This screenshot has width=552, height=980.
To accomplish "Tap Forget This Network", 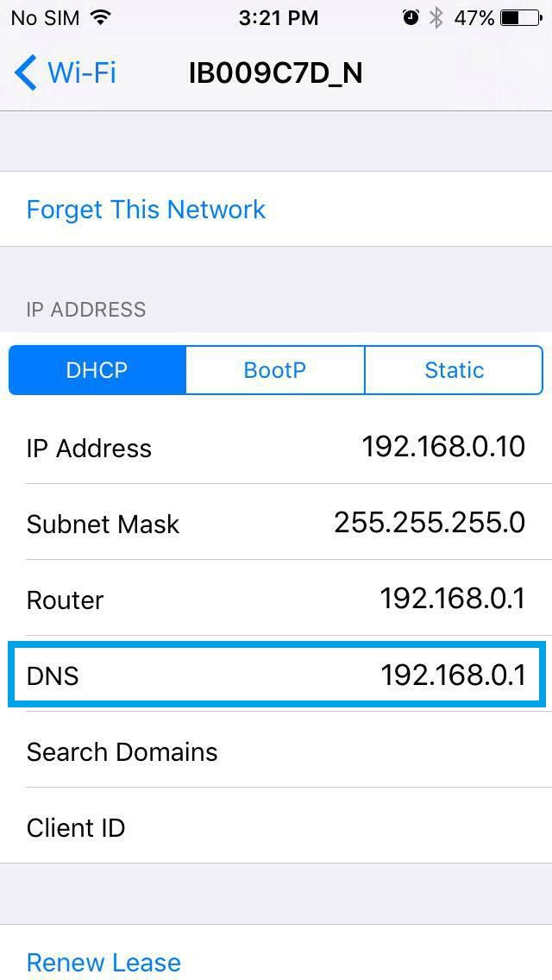I will click(146, 209).
